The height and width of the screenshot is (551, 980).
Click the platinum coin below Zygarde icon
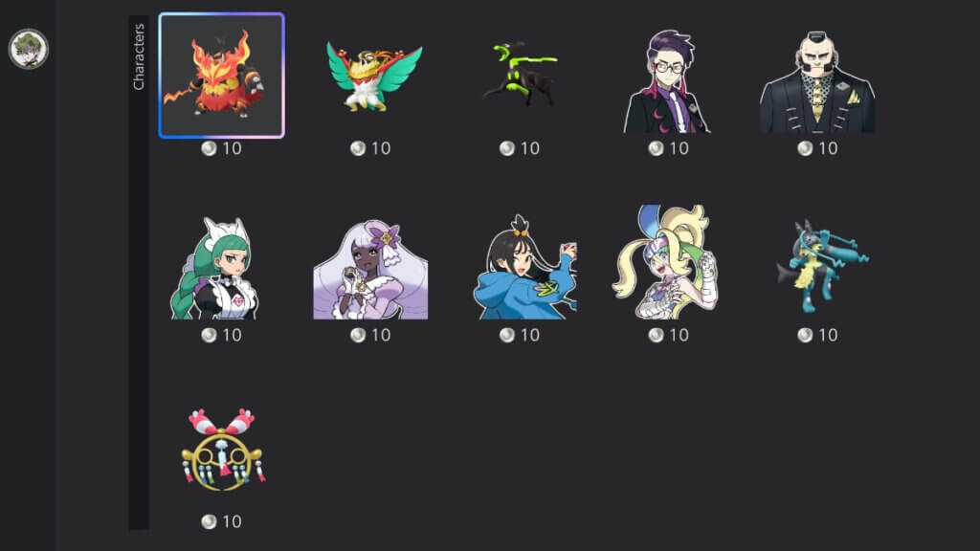pyautogui.click(x=507, y=148)
